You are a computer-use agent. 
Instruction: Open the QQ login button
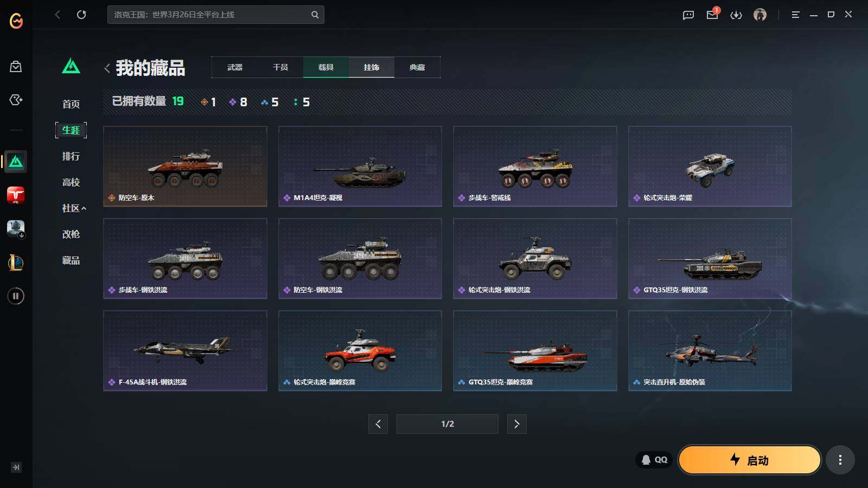(654, 460)
